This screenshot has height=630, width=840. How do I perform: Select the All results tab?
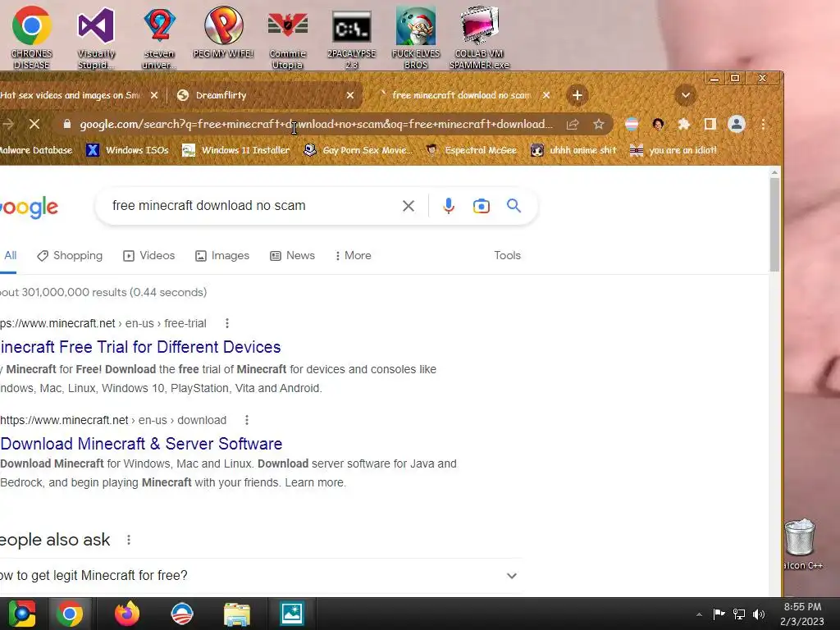[x=10, y=256]
